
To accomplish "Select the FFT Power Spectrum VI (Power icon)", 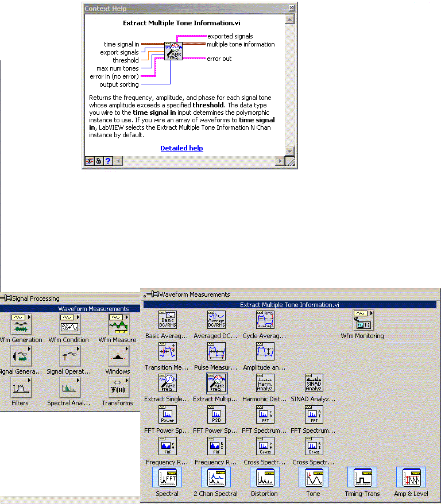I will point(168,414).
